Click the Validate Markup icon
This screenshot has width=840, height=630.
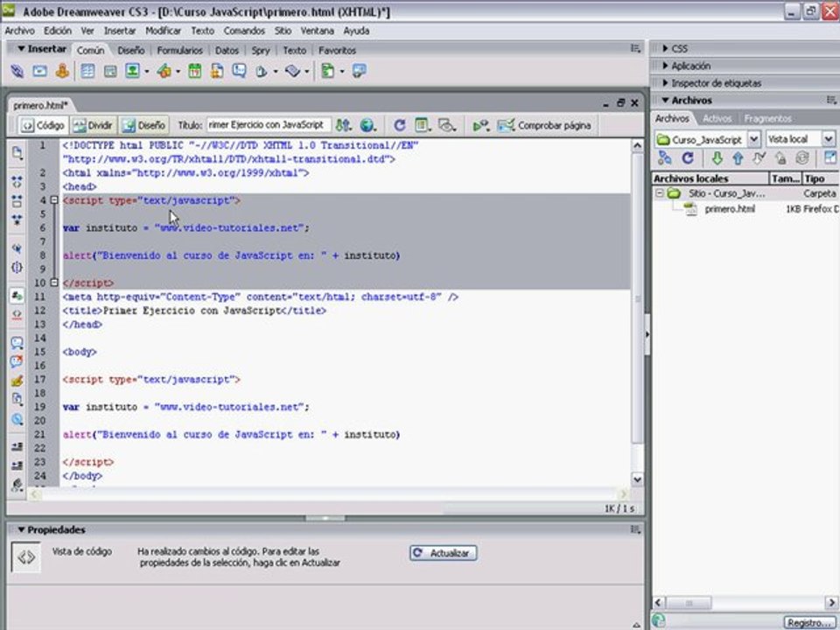point(480,125)
